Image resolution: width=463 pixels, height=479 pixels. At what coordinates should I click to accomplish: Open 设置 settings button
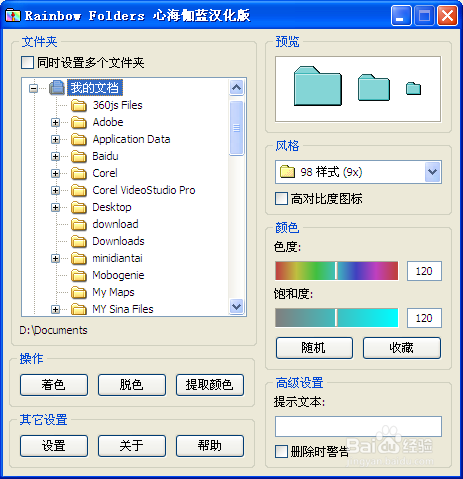point(54,446)
